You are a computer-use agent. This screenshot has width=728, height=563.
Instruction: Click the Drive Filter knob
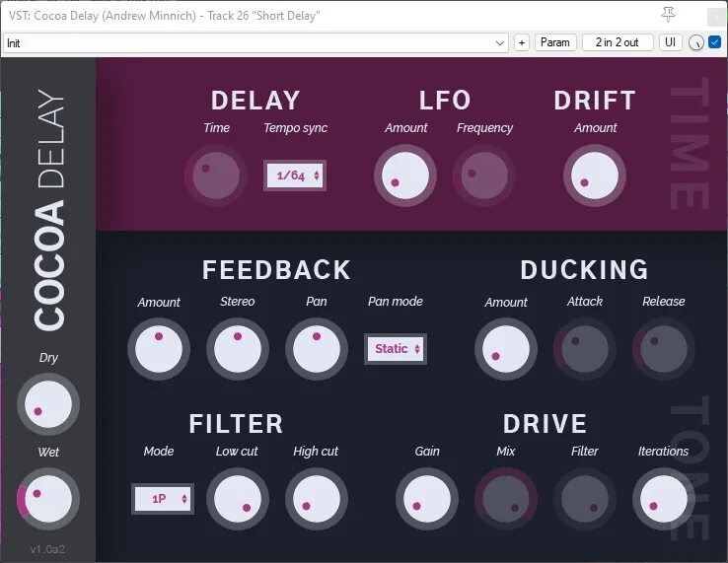[585, 499]
